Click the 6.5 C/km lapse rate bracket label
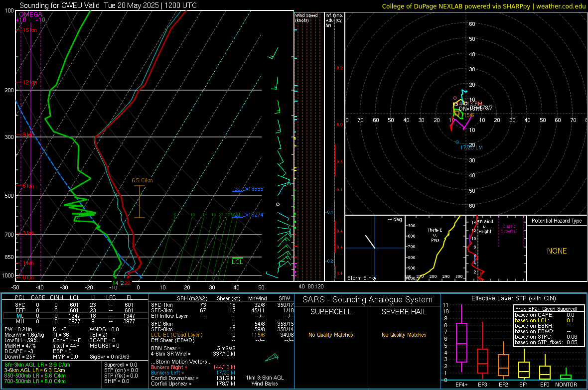588x390 pixels. [142, 180]
